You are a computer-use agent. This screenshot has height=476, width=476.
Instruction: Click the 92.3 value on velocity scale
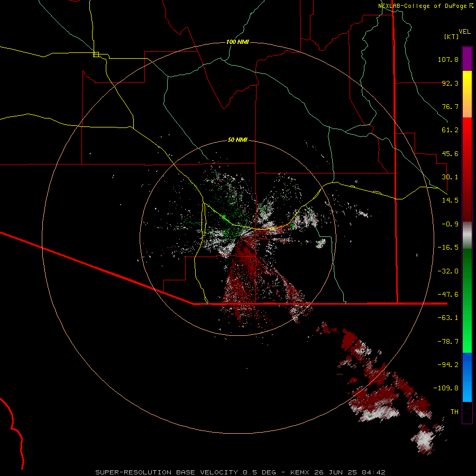pos(450,83)
